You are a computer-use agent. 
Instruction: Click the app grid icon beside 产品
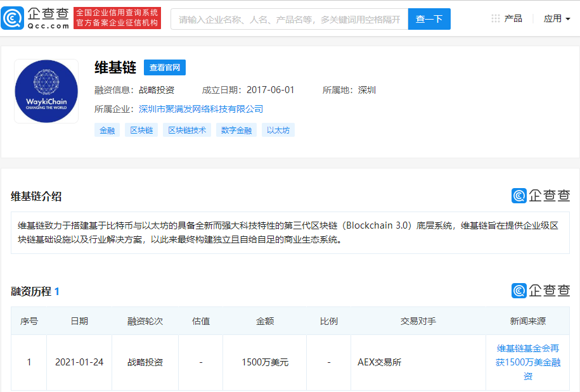click(495, 18)
